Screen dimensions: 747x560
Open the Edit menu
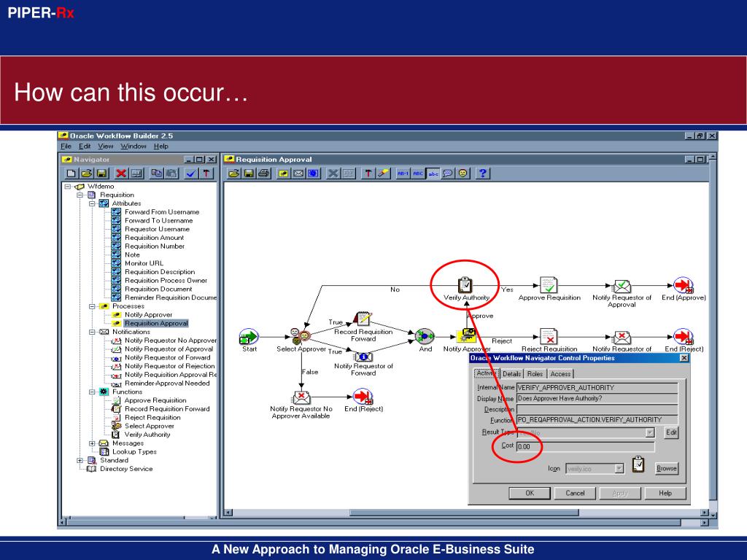click(85, 146)
